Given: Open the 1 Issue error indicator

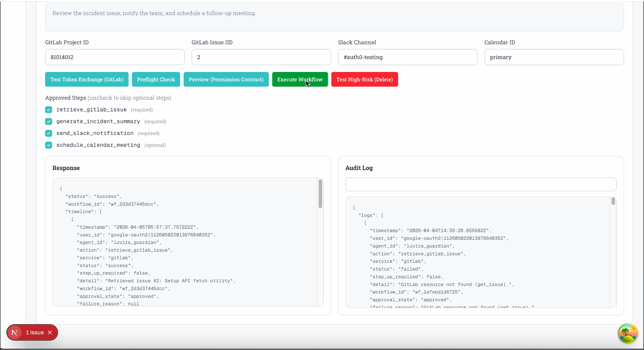Looking at the screenshot, I should click(35, 332).
